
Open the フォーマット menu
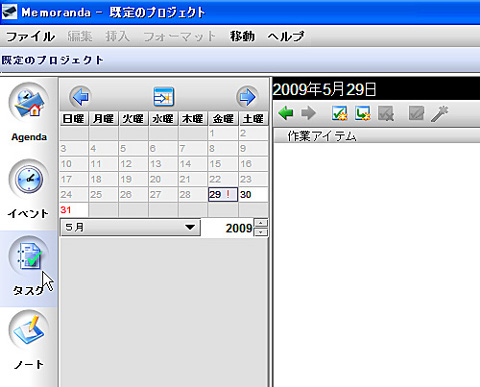pos(180,36)
